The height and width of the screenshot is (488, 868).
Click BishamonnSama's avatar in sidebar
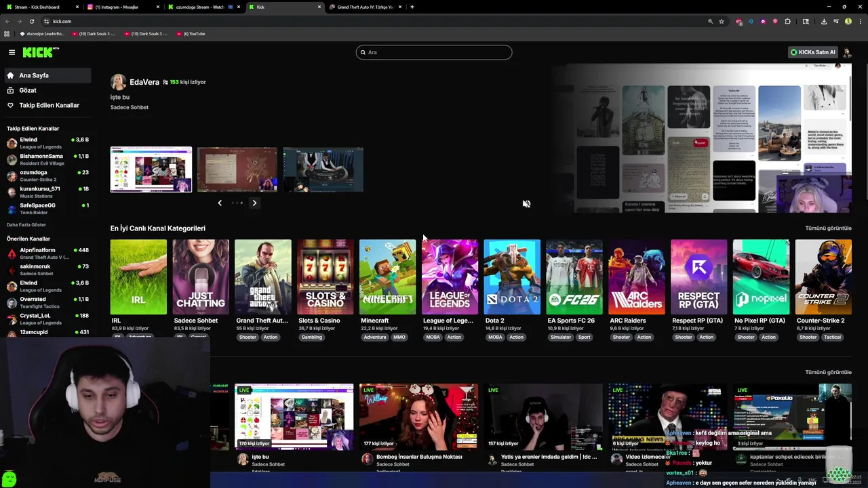point(12,159)
